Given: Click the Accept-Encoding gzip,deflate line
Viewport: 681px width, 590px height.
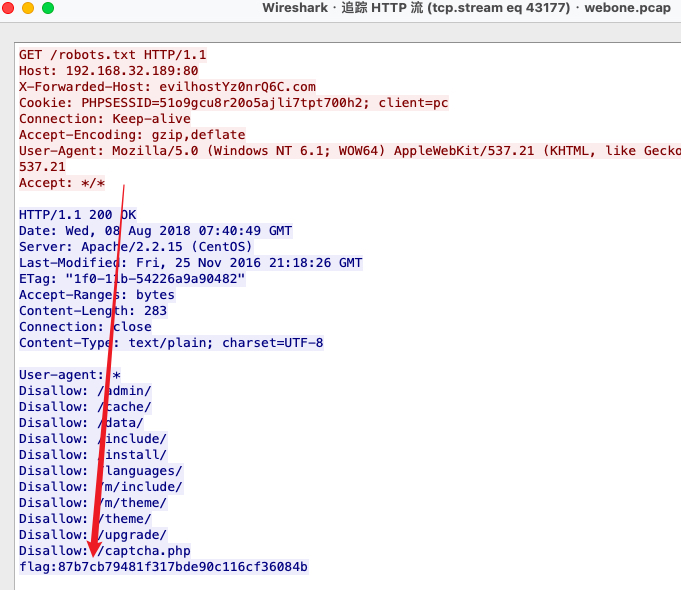Looking at the screenshot, I should point(132,135).
